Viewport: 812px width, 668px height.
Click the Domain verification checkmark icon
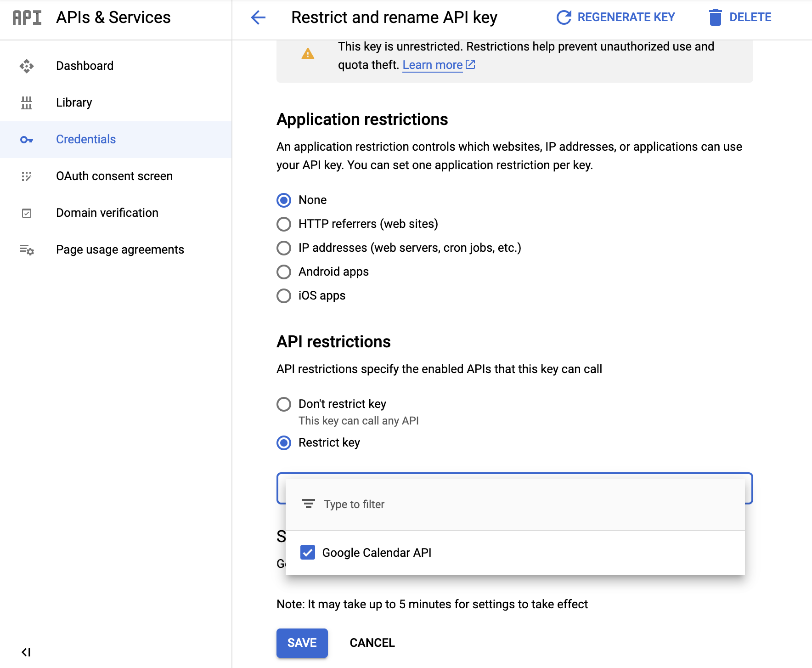pyautogui.click(x=27, y=213)
